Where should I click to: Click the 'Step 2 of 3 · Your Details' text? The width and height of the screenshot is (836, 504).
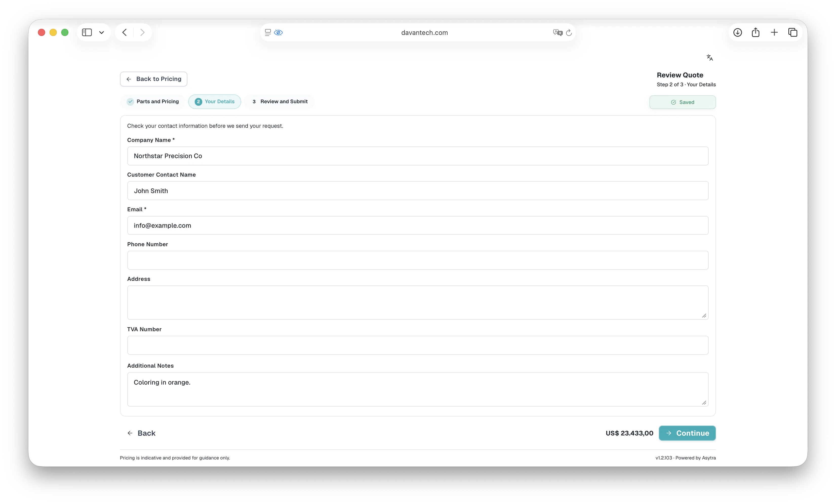tap(686, 85)
